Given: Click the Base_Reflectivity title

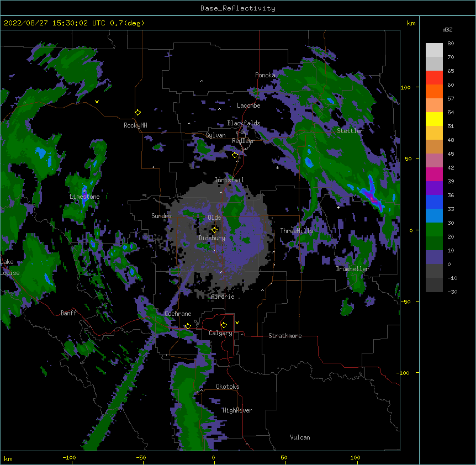Looking at the screenshot, I should pos(238,8).
